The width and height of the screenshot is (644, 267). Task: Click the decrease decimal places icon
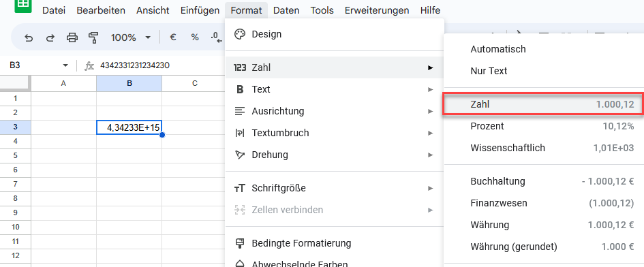pos(216,37)
